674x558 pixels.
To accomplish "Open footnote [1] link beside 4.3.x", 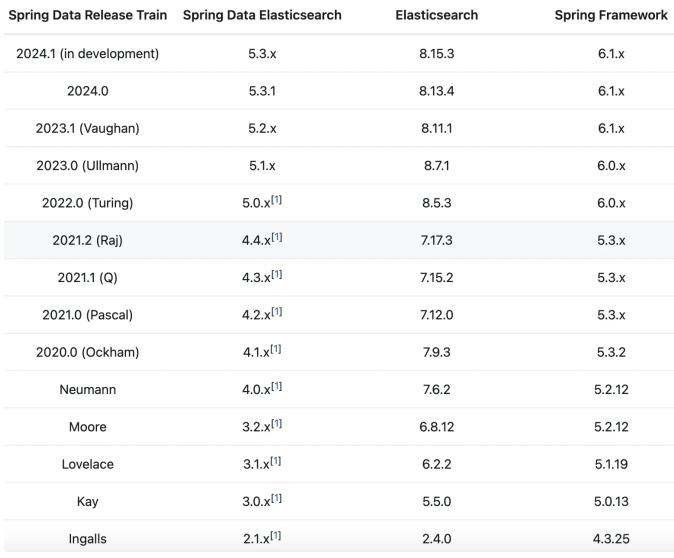I will 277,274.
